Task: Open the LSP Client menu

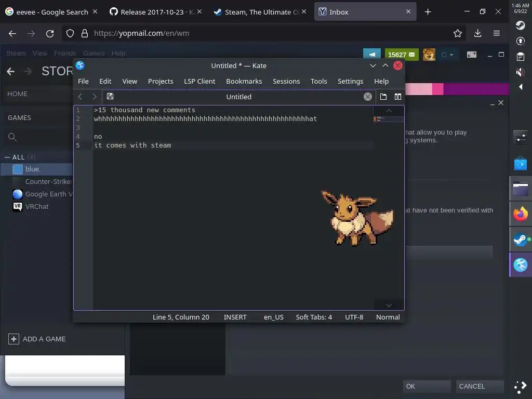Action: pyautogui.click(x=199, y=82)
